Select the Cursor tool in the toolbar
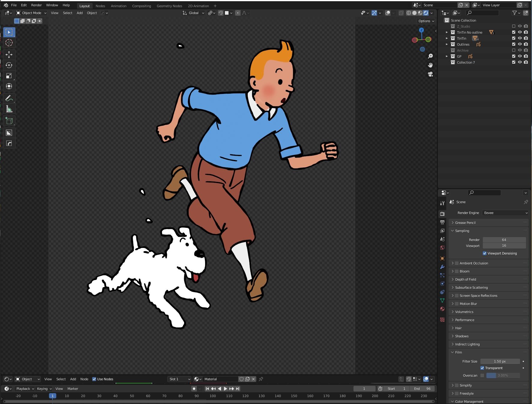The height and width of the screenshot is (404, 532). [x=9, y=43]
